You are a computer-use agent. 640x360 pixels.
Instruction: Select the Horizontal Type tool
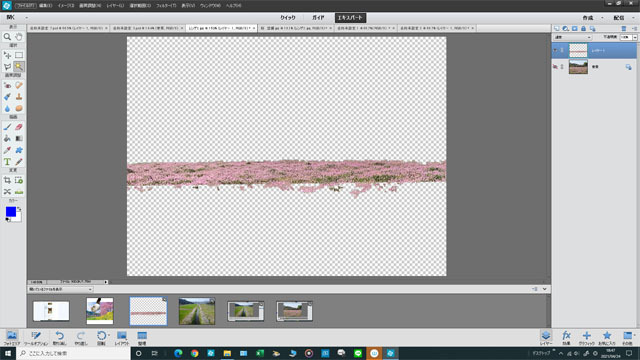click(7, 162)
